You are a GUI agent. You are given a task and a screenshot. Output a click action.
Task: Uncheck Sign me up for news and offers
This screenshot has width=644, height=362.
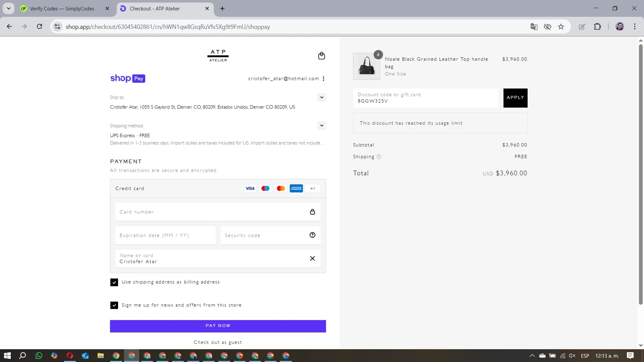coord(114,305)
